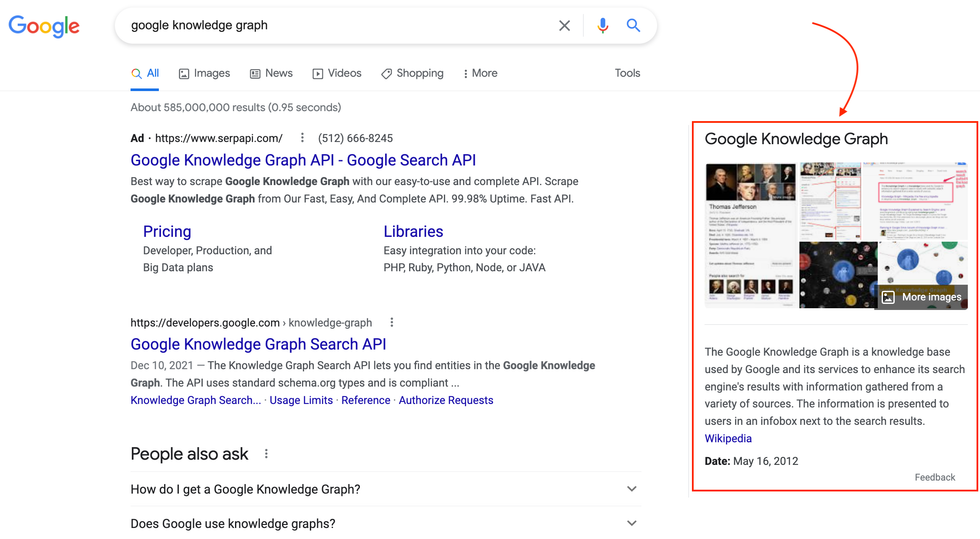The height and width of the screenshot is (539, 980).
Task: Switch to the Images tab
Action: point(204,73)
